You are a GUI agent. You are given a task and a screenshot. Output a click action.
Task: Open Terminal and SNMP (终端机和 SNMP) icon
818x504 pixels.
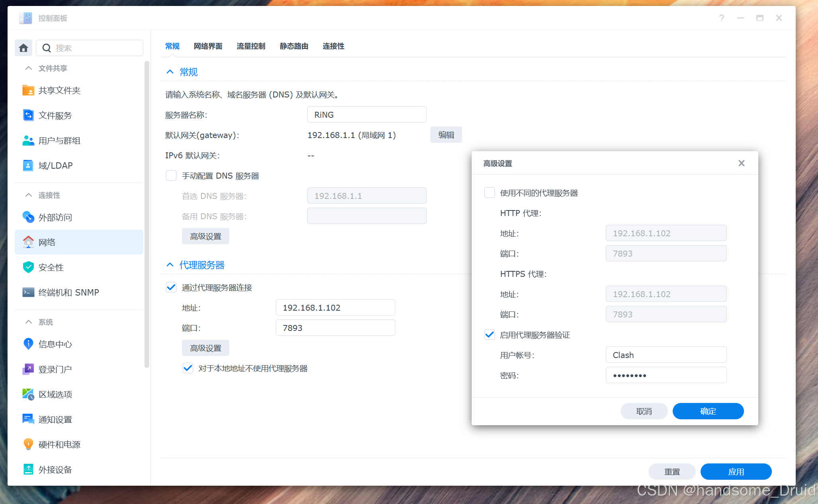pyautogui.click(x=28, y=292)
